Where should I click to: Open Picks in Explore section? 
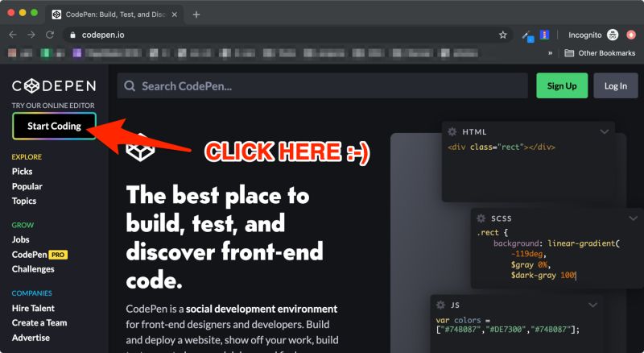click(23, 171)
